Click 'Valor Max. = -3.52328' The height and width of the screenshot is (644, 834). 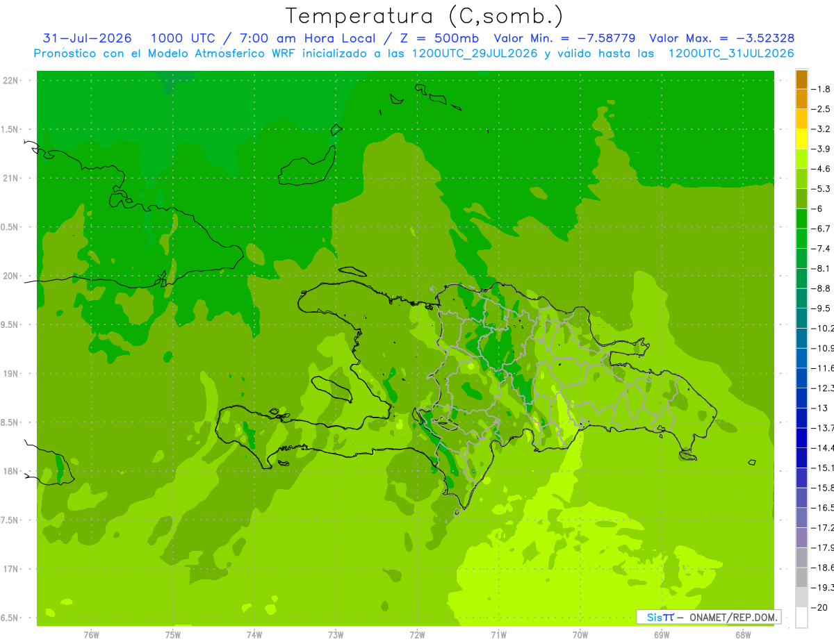(722, 38)
